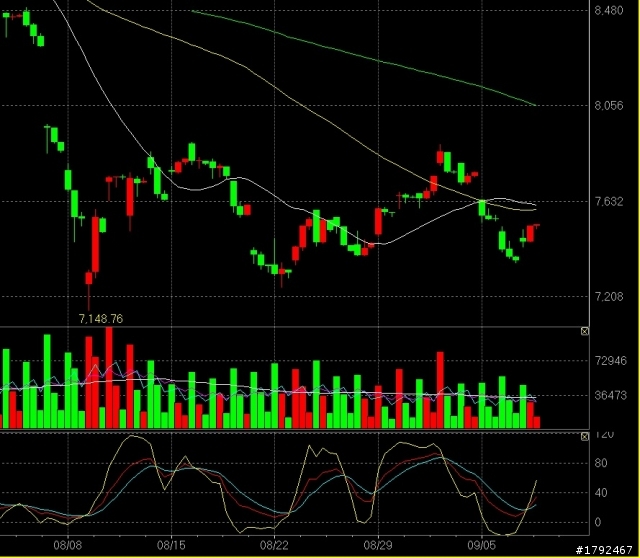This screenshot has width=640, height=558.
Task: Select the 40 oscillator axis label
Action: click(x=601, y=492)
